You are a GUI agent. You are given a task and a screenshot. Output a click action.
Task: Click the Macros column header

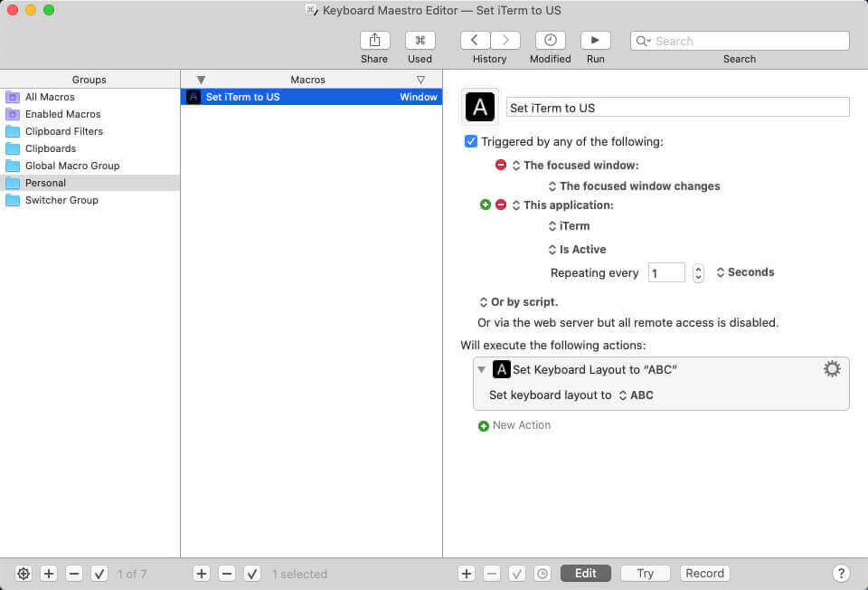tap(307, 80)
